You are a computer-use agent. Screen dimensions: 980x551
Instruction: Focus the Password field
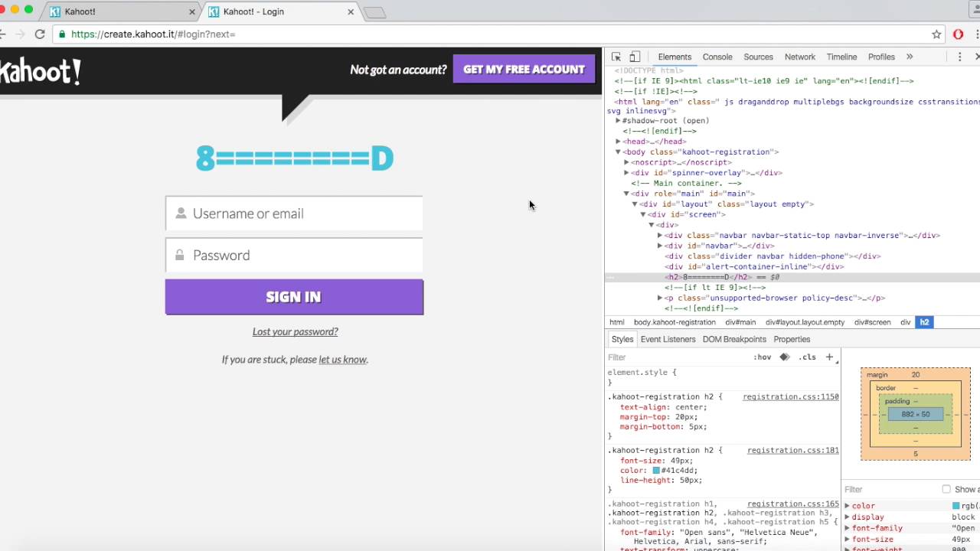coord(294,255)
